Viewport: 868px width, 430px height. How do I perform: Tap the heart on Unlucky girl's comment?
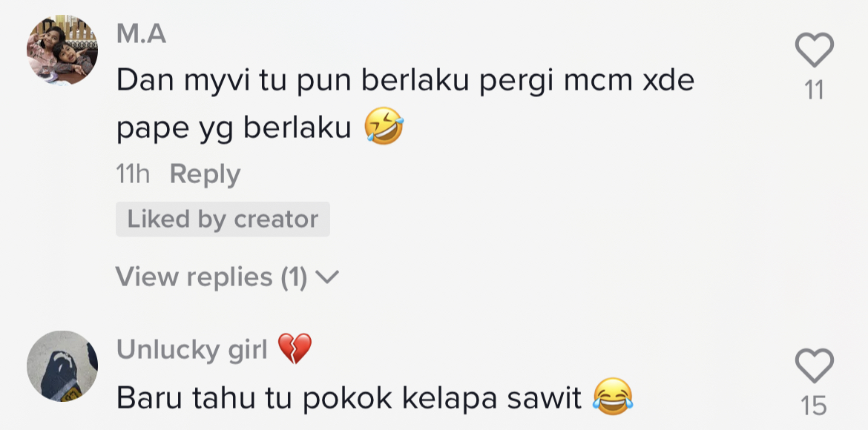[x=814, y=367]
